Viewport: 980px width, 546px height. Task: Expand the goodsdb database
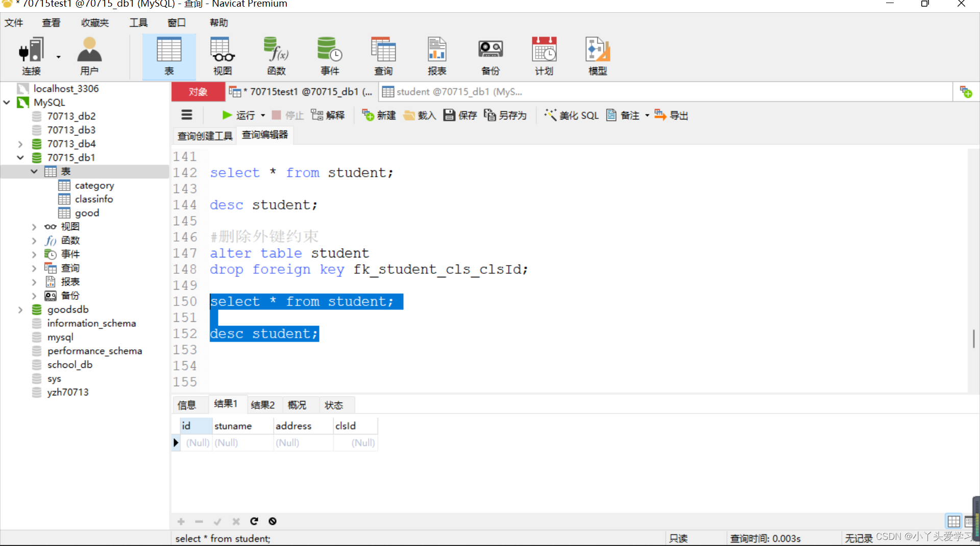point(20,310)
